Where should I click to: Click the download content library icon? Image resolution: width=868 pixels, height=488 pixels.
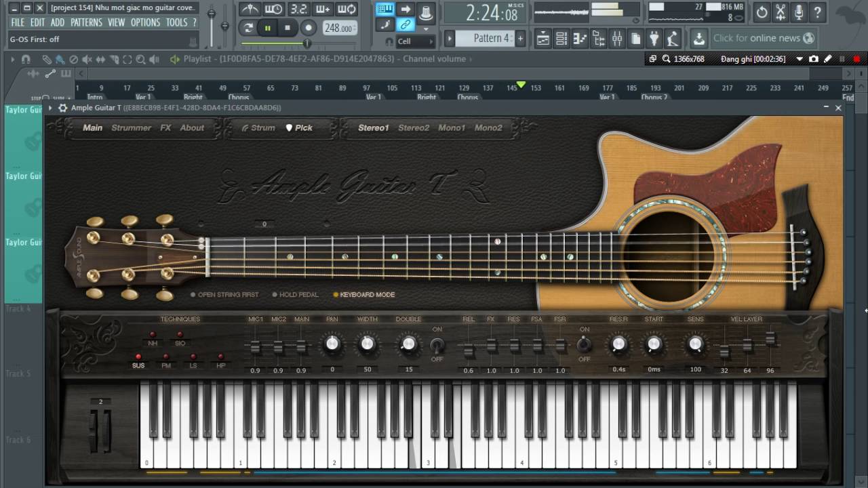[x=699, y=39]
